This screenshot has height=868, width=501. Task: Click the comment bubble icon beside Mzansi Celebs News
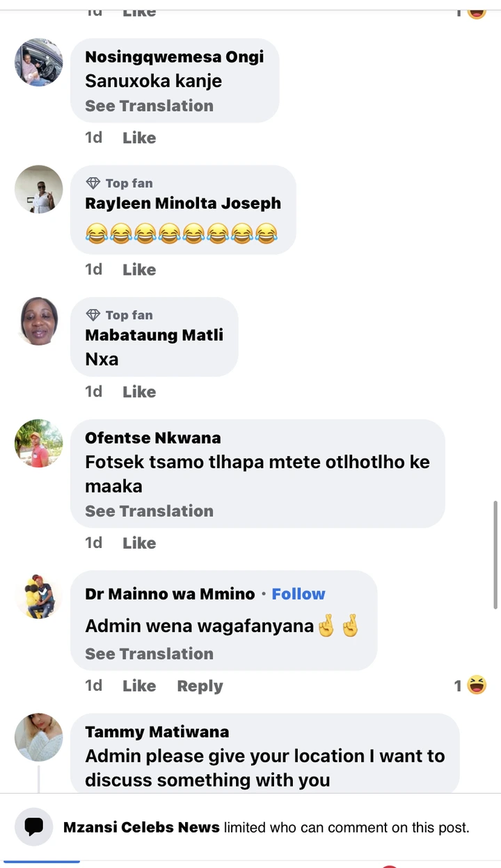pos(34,827)
